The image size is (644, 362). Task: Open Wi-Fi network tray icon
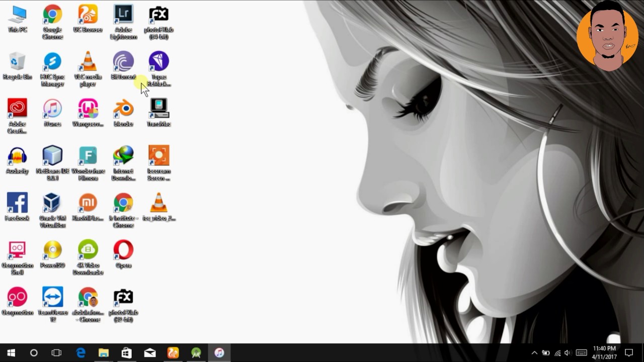coord(557,353)
